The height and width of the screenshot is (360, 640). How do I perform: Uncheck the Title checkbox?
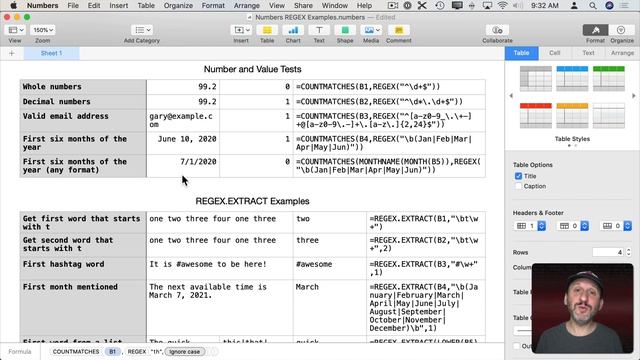(518, 176)
